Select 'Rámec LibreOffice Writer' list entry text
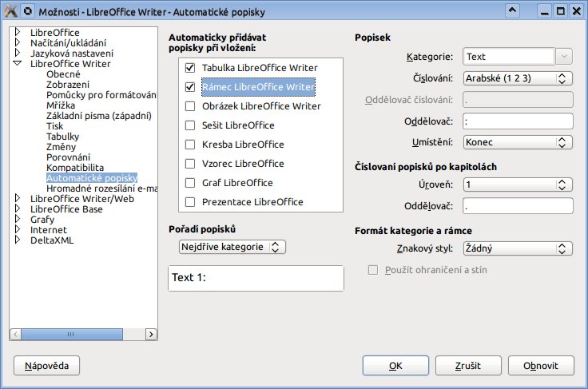The image size is (588, 389). click(x=258, y=87)
